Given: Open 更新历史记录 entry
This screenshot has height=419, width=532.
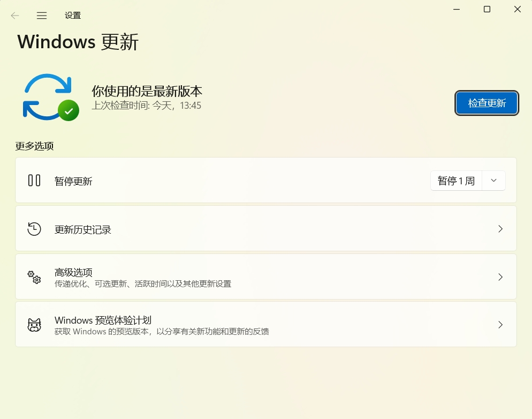Looking at the screenshot, I should coord(266,228).
